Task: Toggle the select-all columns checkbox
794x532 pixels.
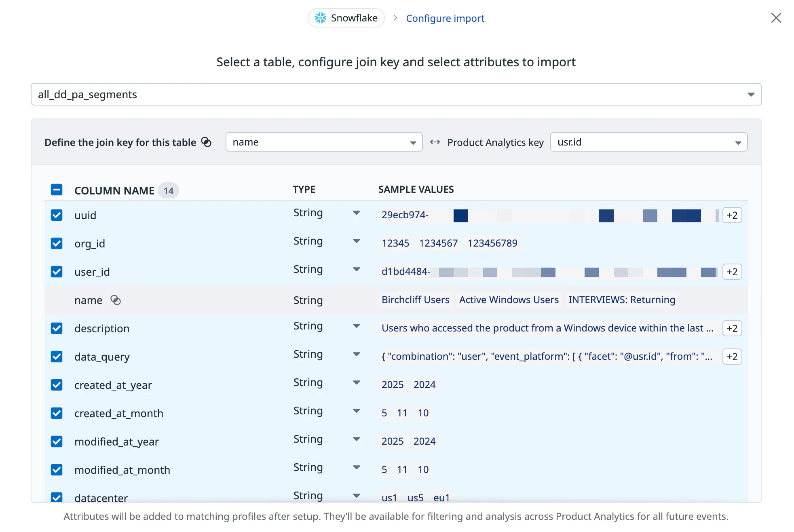Action: coord(57,190)
